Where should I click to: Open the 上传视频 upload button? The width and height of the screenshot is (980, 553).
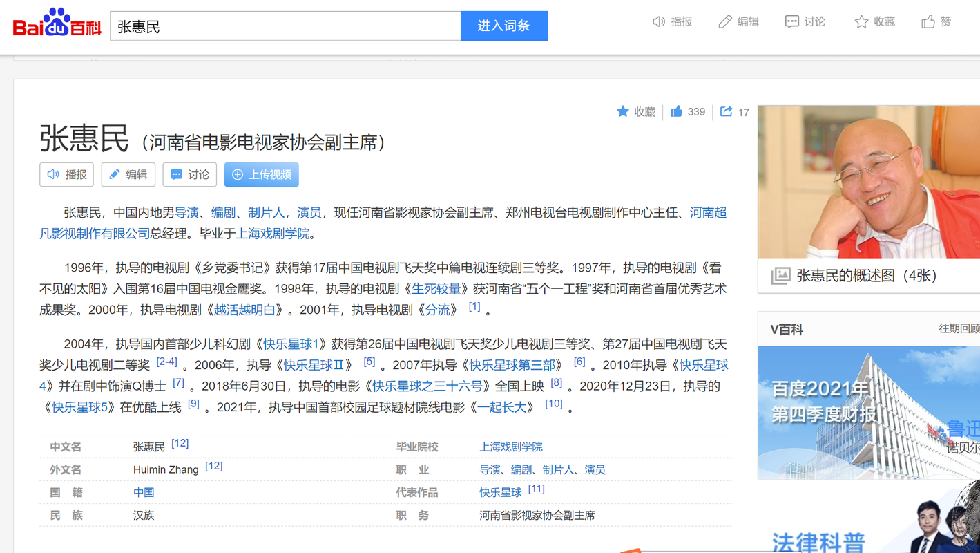261,174
